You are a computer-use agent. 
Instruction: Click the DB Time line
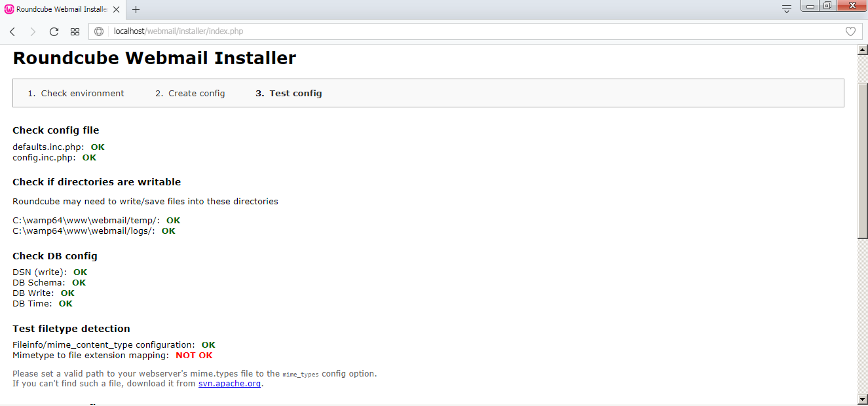tap(43, 304)
